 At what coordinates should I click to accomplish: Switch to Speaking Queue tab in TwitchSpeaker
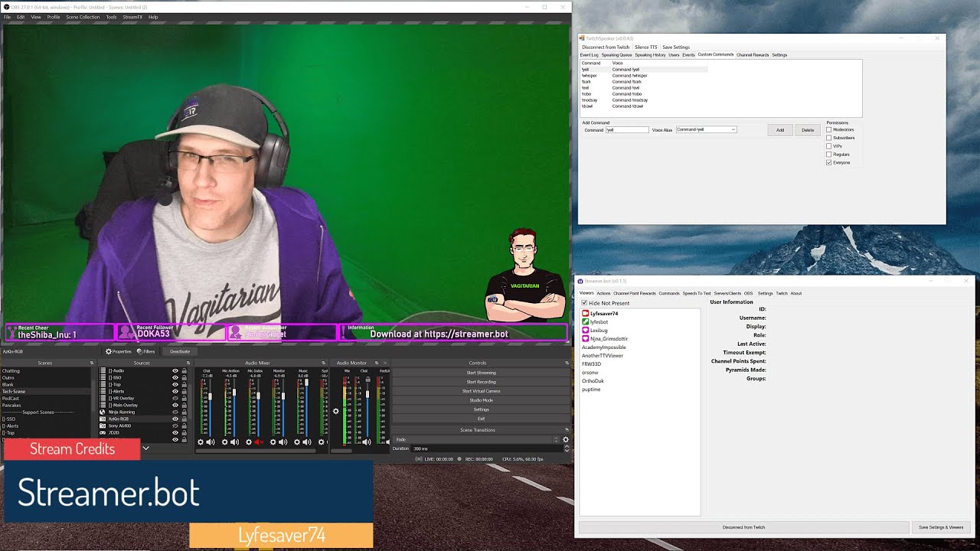pos(616,55)
